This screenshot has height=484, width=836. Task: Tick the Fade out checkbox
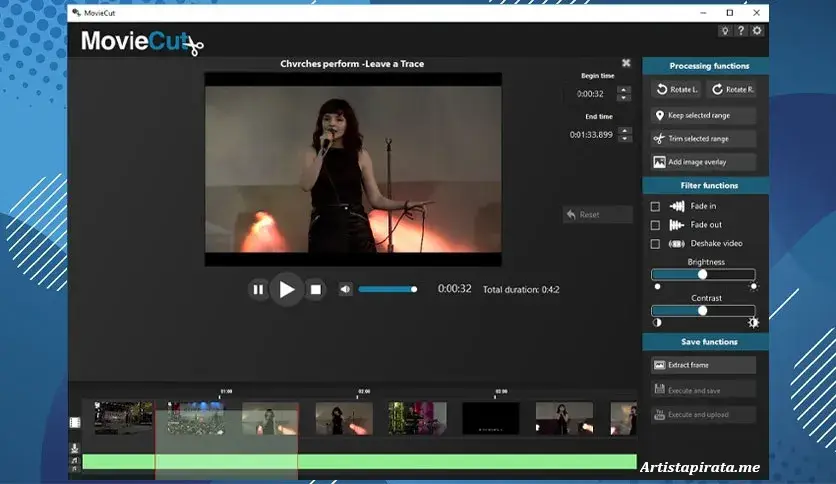[x=656, y=225]
